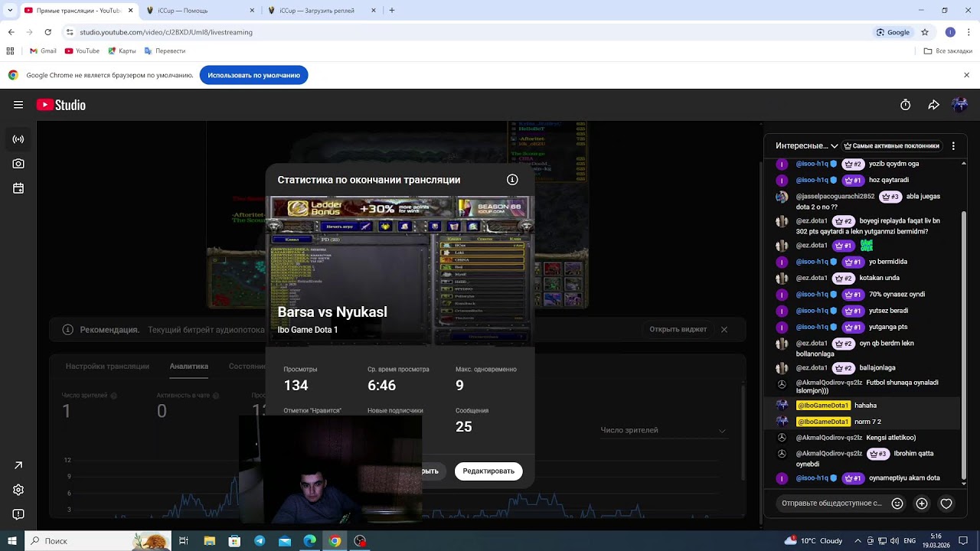Open the stream thumbnail in the statistics dialog
Image resolution: width=980 pixels, height=551 pixels.
click(x=400, y=270)
